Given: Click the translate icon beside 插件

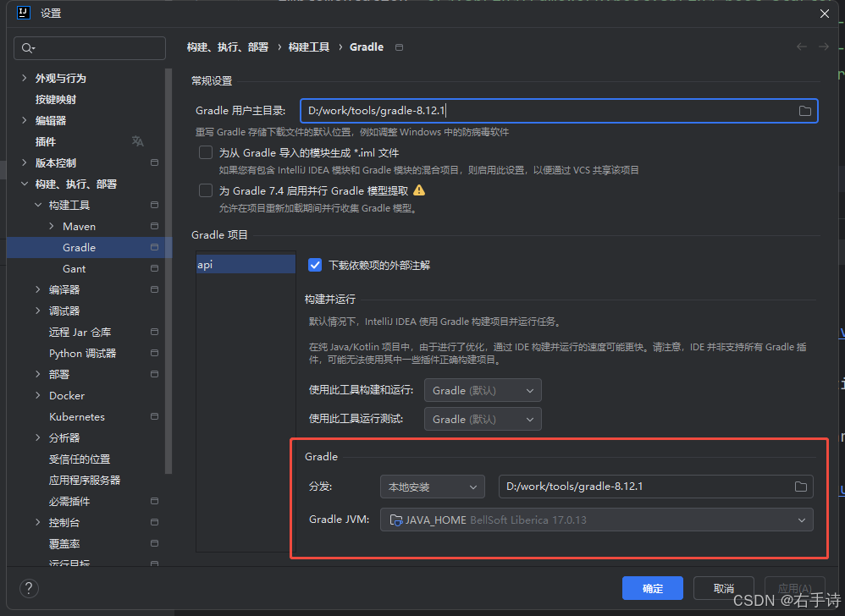Looking at the screenshot, I should click(137, 141).
